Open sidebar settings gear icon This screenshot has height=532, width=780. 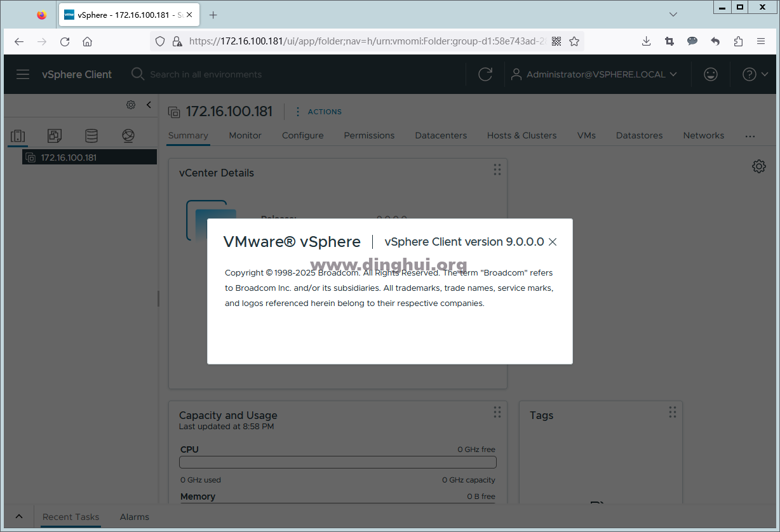click(131, 105)
